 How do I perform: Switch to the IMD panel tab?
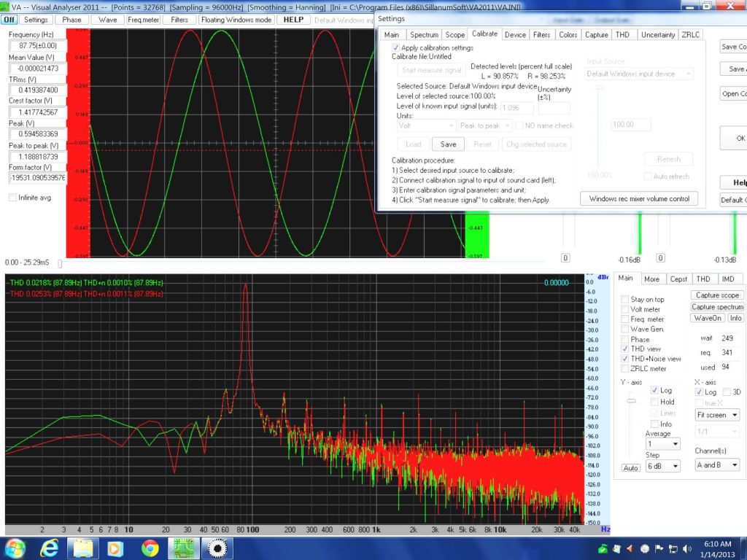727,279
